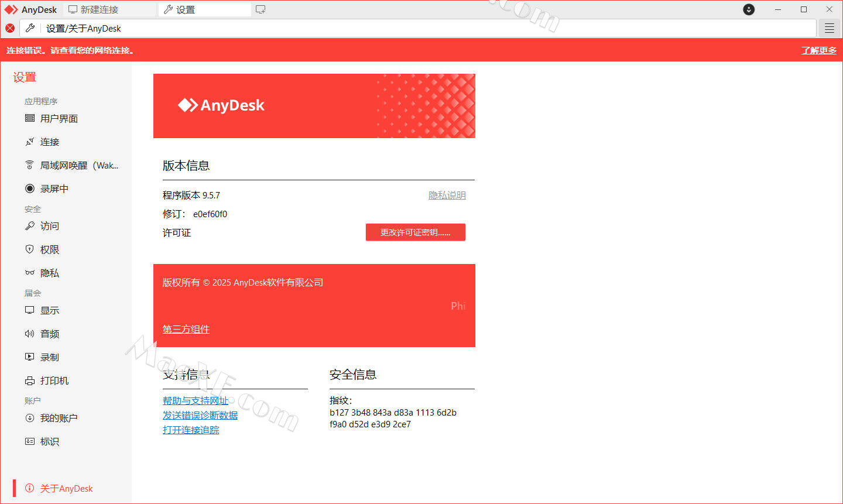The width and height of the screenshot is (843, 504).
Task: Click the 许可证 label
Action: (177, 233)
